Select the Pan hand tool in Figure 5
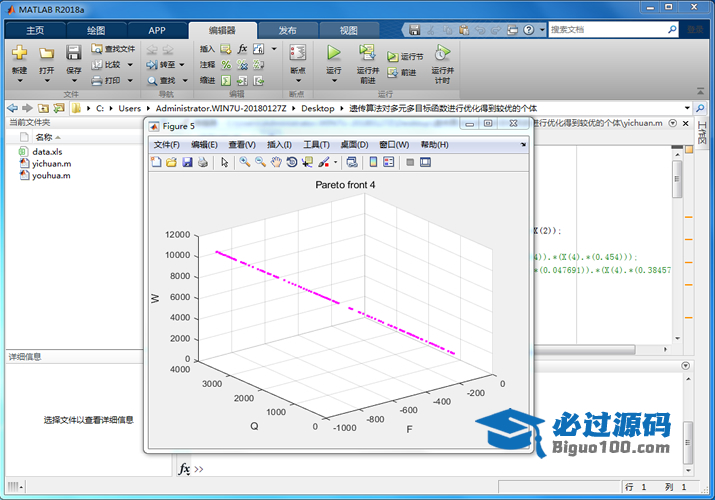Image resolution: width=715 pixels, height=500 pixels. [275, 162]
